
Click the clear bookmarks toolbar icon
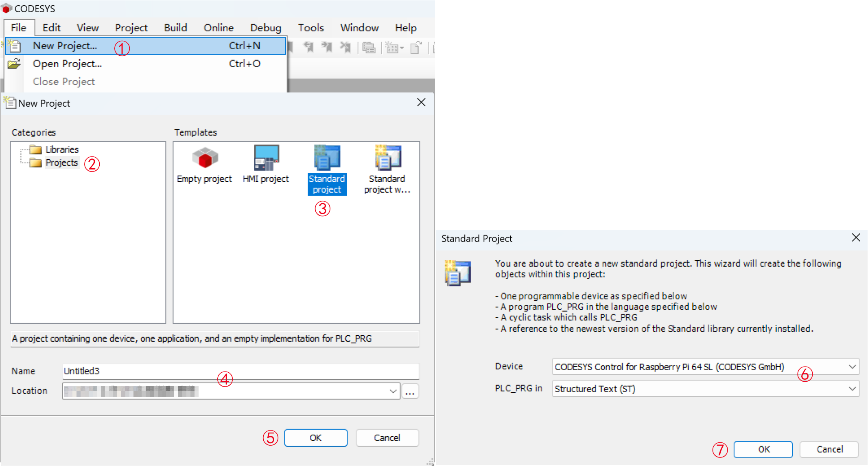click(x=345, y=47)
